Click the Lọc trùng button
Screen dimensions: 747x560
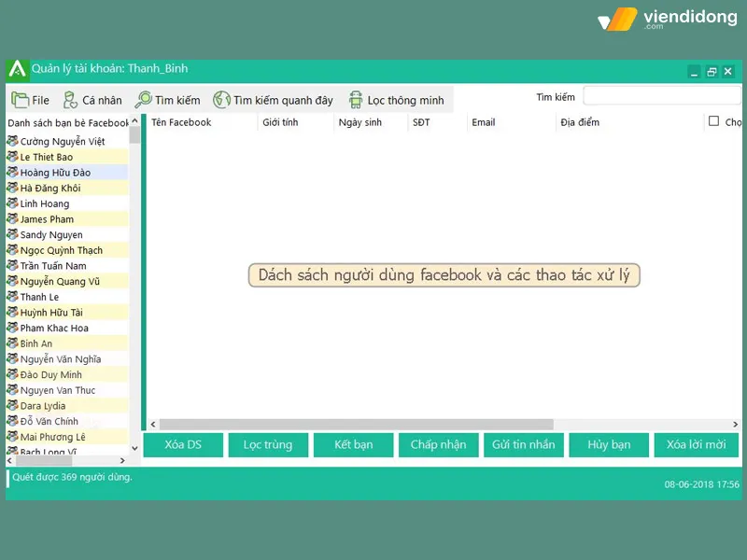click(x=268, y=445)
